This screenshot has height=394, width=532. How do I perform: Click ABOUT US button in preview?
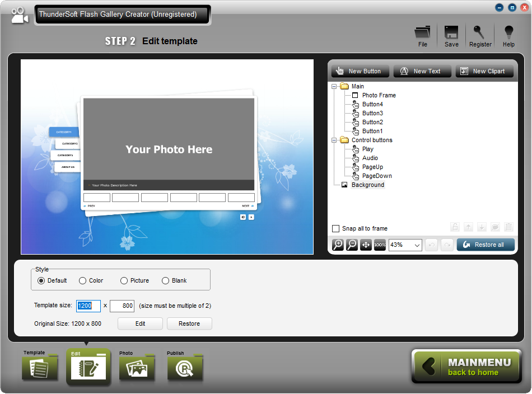point(68,167)
